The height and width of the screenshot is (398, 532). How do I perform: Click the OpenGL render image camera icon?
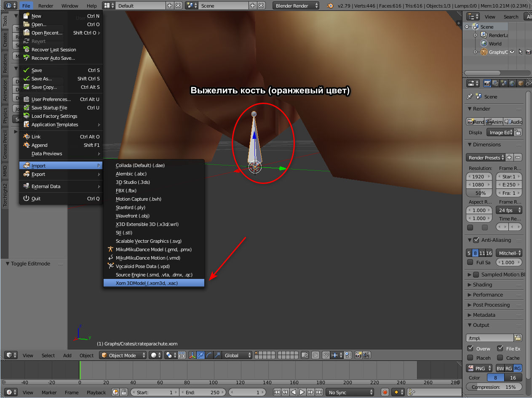pyautogui.click(x=358, y=355)
